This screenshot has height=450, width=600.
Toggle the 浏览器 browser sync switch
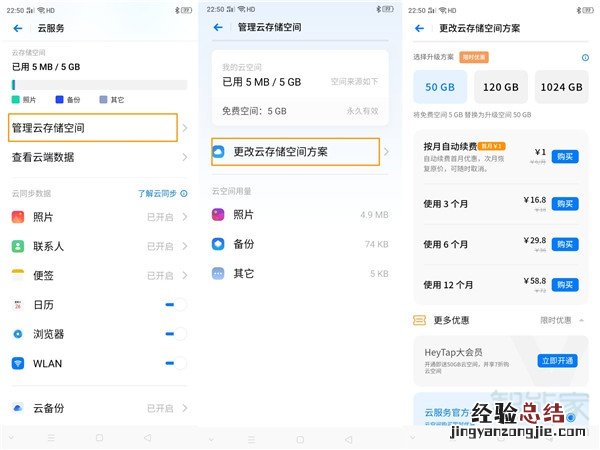point(173,334)
